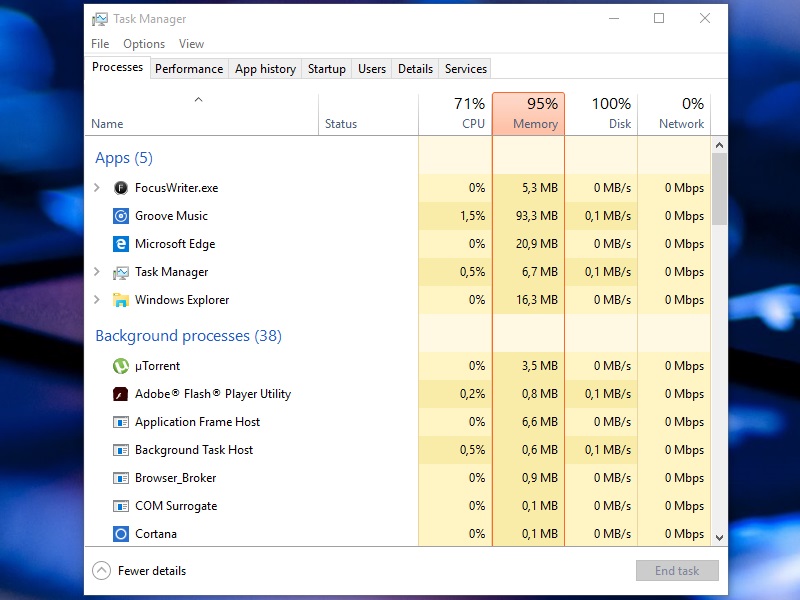Click the Task Manager 6,7 MB memory value

pyautogui.click(x=540, y=272)
